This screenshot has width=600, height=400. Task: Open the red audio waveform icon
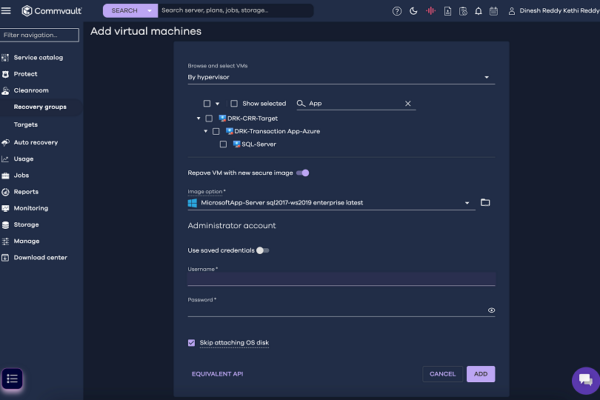[430, 11]
